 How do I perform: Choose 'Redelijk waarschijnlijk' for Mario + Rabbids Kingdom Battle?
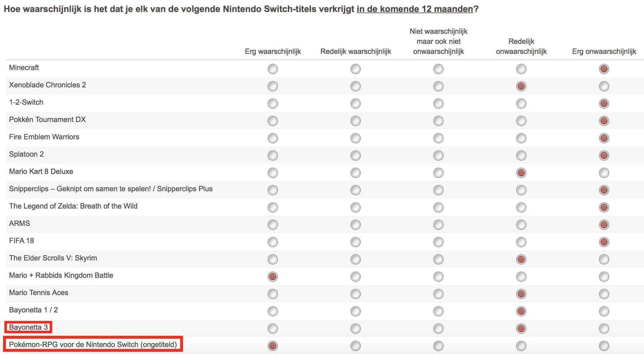tap(356, 277)
